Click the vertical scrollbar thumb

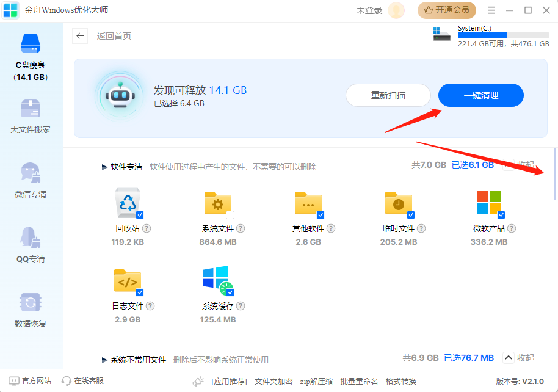(x=554, y=174)
